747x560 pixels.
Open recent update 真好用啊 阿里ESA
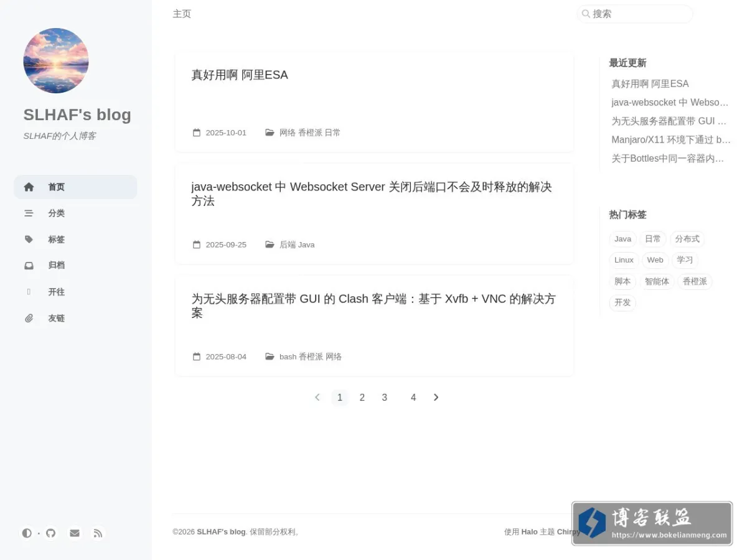point(650,83)
